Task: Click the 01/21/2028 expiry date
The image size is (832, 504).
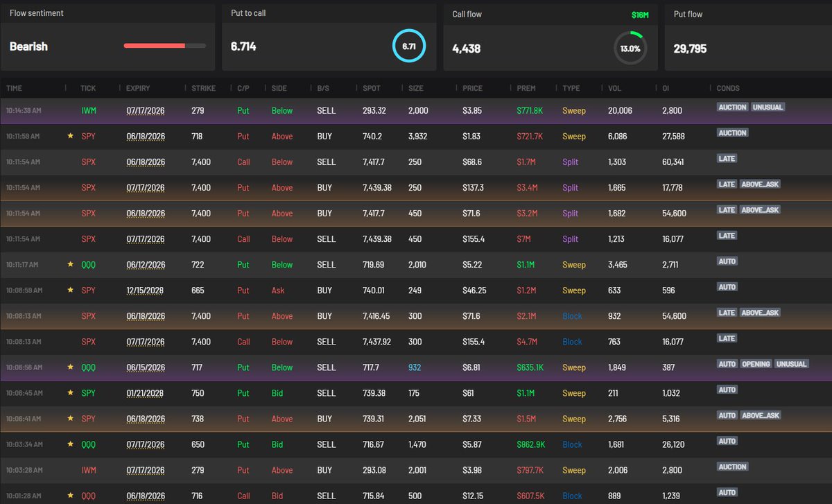Action: click(146, 393)
